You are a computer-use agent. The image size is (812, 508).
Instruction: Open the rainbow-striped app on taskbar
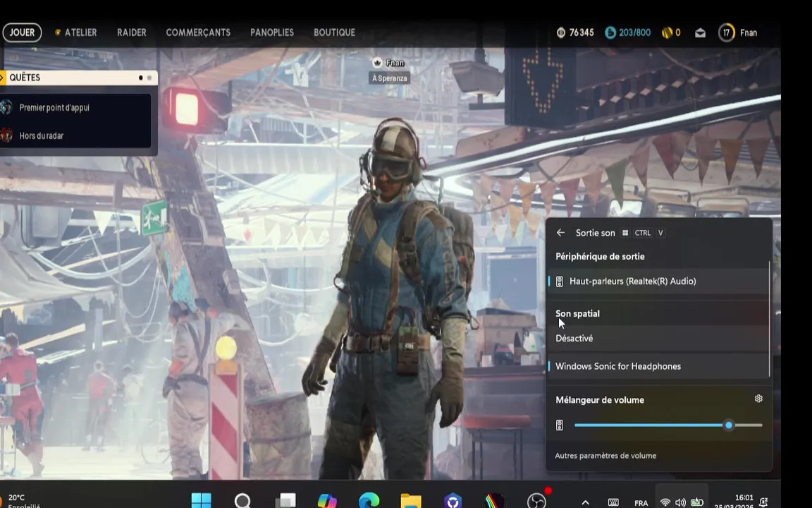click(x=495, y=501)
